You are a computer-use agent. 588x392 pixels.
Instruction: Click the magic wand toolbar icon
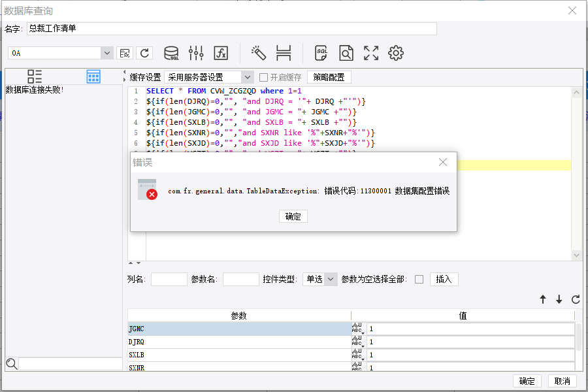259,53
